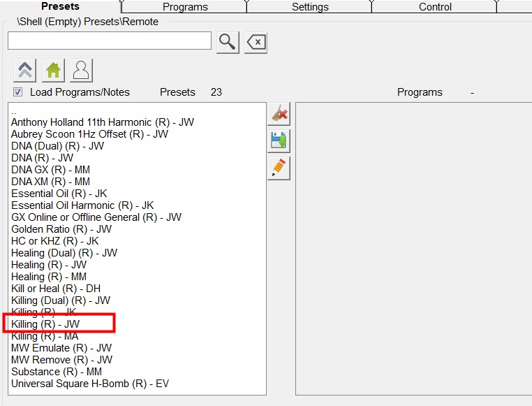Open the user presets folder icon
The width and height of the screenshot is (532, 406).
[81, 71]
